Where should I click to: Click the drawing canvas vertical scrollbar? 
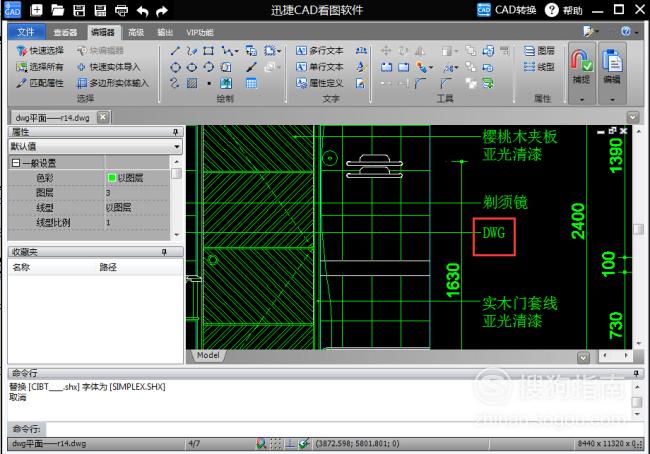639,236
